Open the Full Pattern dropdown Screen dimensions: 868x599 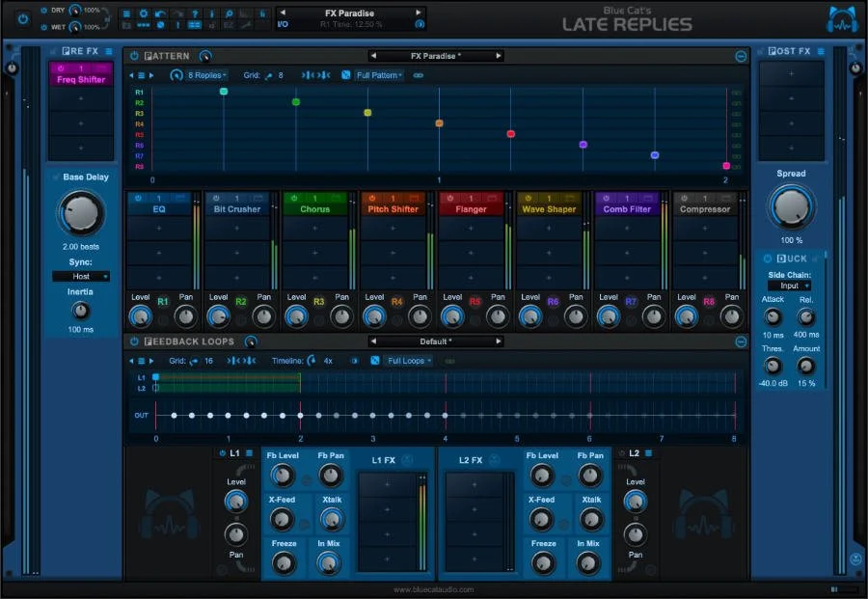(x=379, y=75)
